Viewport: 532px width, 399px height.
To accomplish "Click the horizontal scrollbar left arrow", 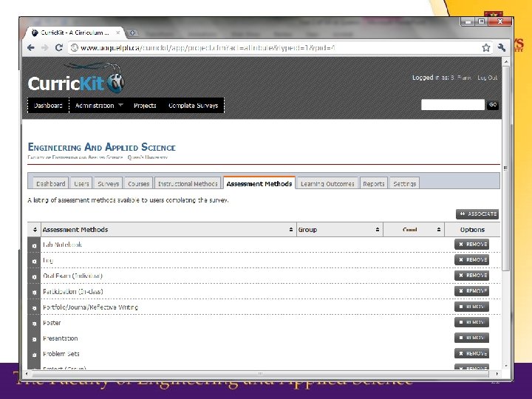I will (27, 374).
